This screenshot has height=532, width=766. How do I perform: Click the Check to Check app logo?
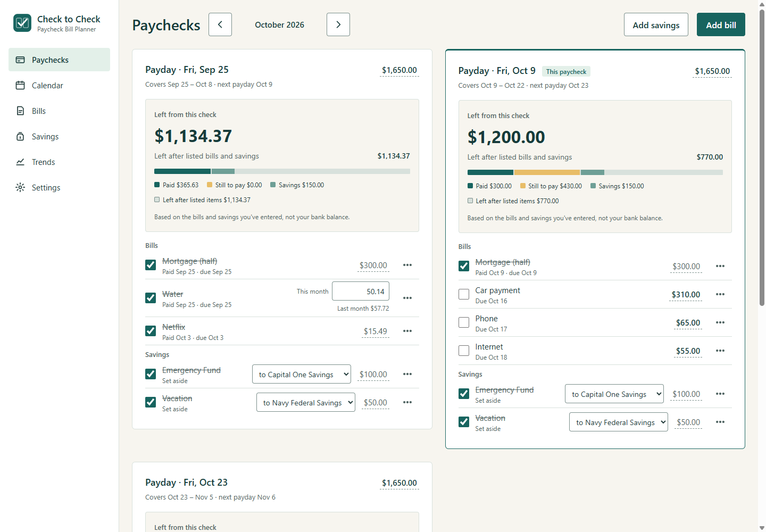pos(22,23)
